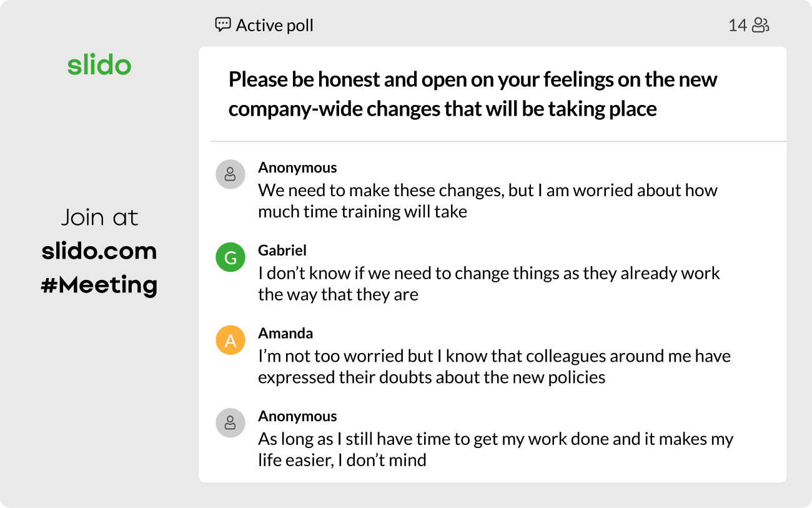Click the response about getting work done
Viewport: 812px width, 508px height.
tap(495, 449)
